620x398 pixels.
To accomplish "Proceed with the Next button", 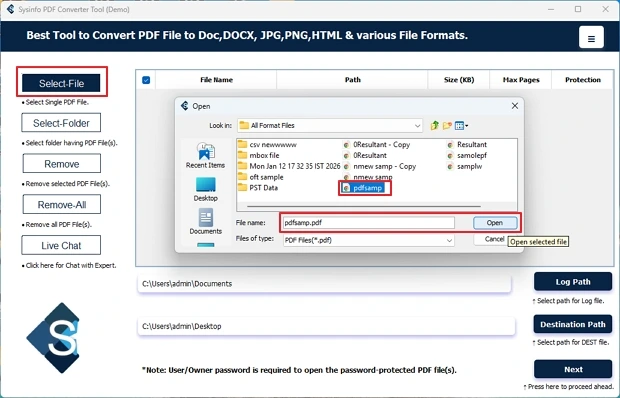I will pos(573,369).
